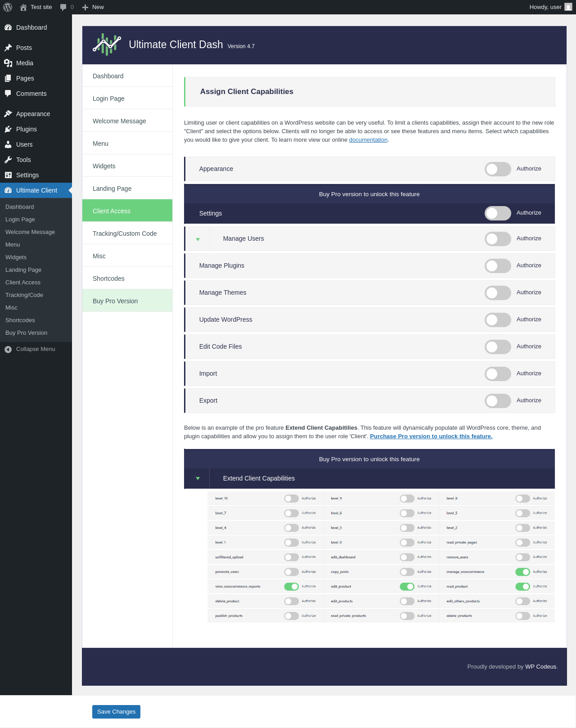Click the Dashboard gauge icon in sidebar

pos(8,27)
